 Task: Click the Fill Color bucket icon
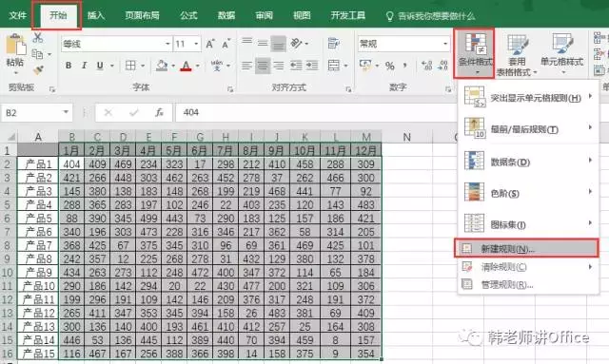click(162, 66)
